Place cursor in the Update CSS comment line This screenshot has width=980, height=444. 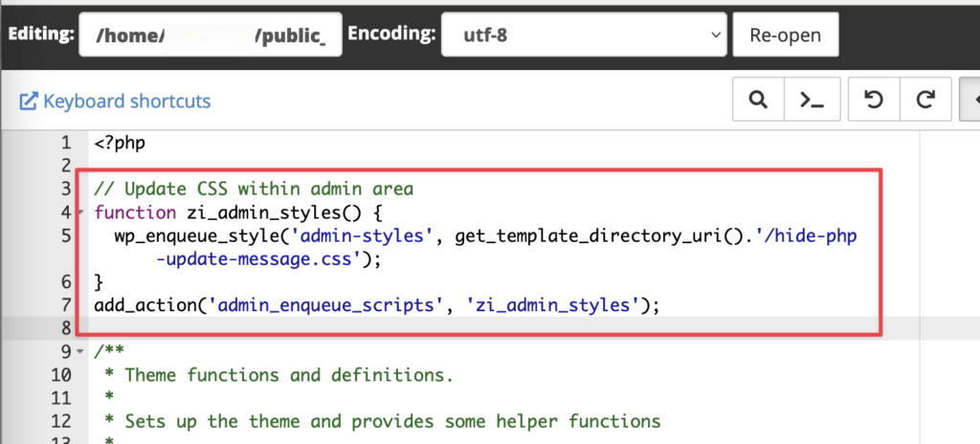pos(254,188)
